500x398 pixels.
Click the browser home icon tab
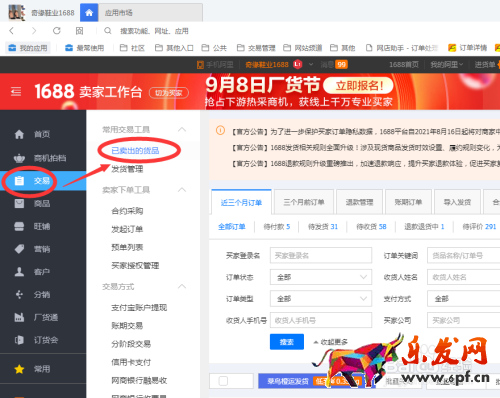pyautogui.click(x=89, y=13)
